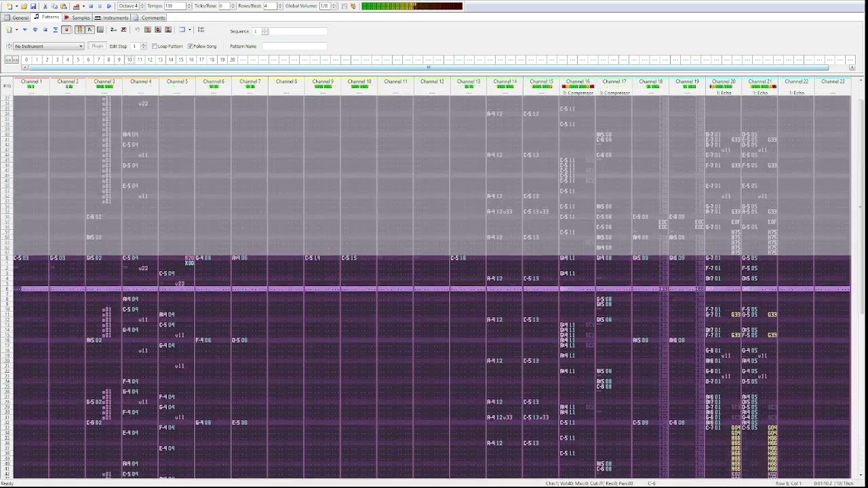Screen dimensions: 868x488
Task: Click the pattern detail view icon
Action: [x=182, y=30]
